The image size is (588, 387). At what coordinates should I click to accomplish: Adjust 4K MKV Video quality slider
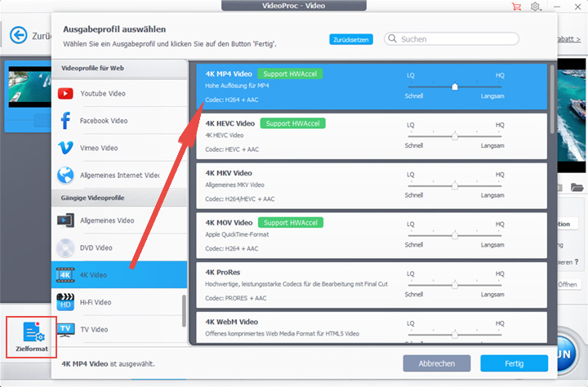point(455,186)
